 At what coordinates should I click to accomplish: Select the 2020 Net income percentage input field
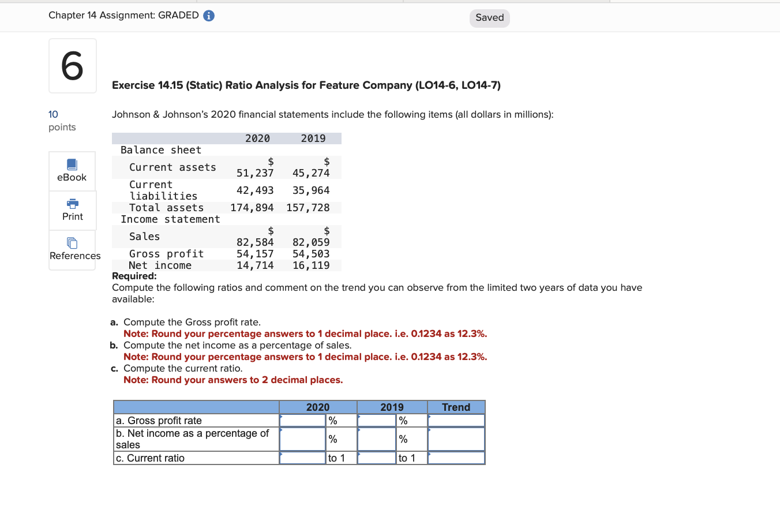point(302,439)
